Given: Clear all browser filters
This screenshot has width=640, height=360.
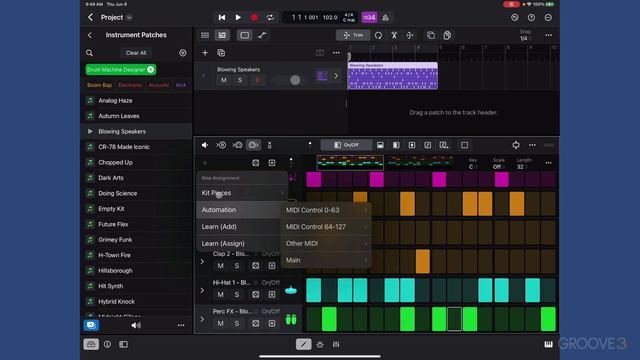Looking at the screenshot, I should 136,53.
